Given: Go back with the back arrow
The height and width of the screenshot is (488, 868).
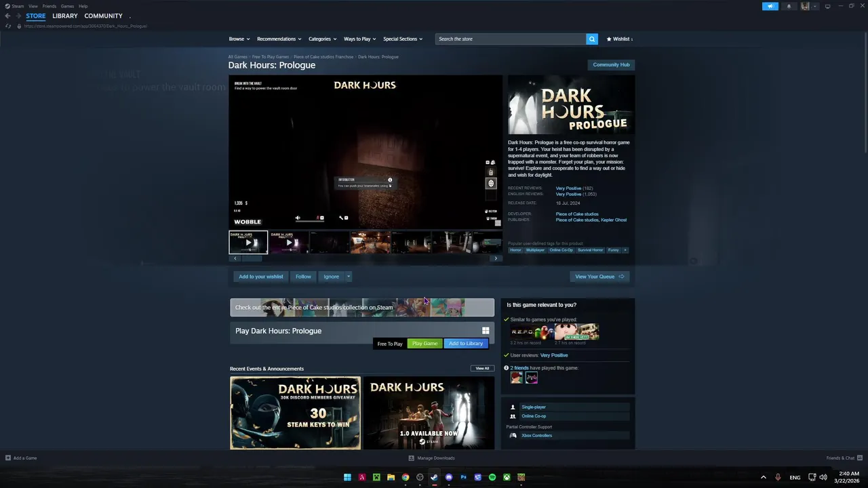Looking at the screenshot, I should (7, 16).
